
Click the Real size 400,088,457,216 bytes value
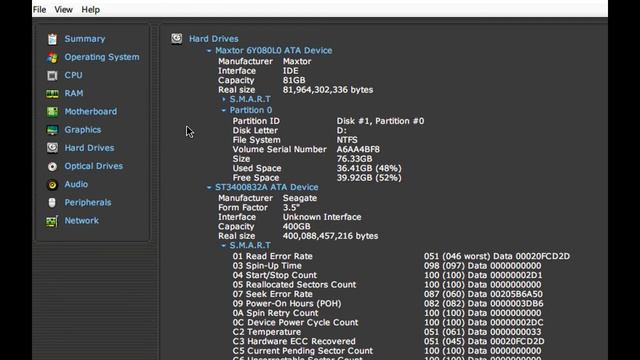pyautogui.click(x=331, y=236)
